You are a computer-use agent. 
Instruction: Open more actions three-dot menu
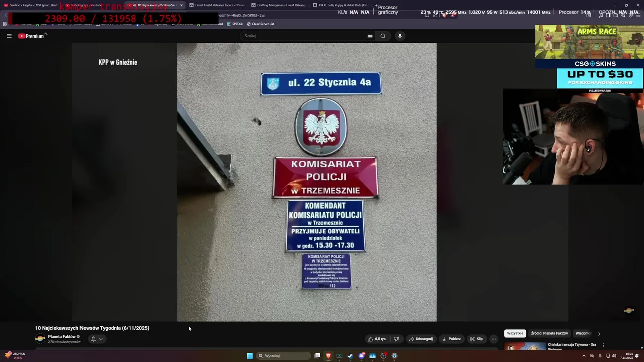[494, 339]
